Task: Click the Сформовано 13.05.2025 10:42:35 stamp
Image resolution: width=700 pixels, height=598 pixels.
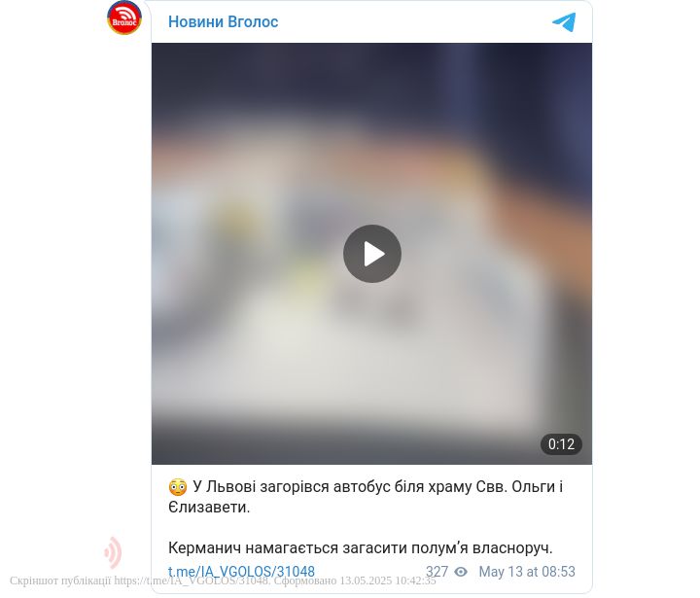Action: click(355, 580)
